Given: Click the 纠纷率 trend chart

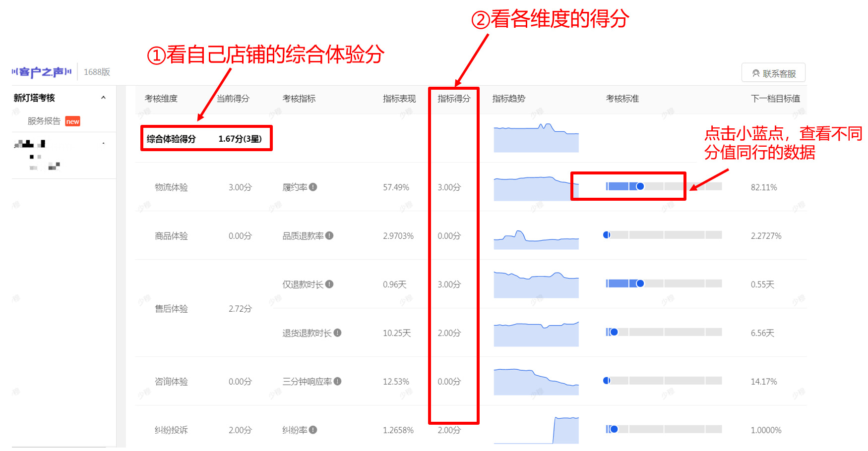Looking at the screenshot, I should [536, 430].
